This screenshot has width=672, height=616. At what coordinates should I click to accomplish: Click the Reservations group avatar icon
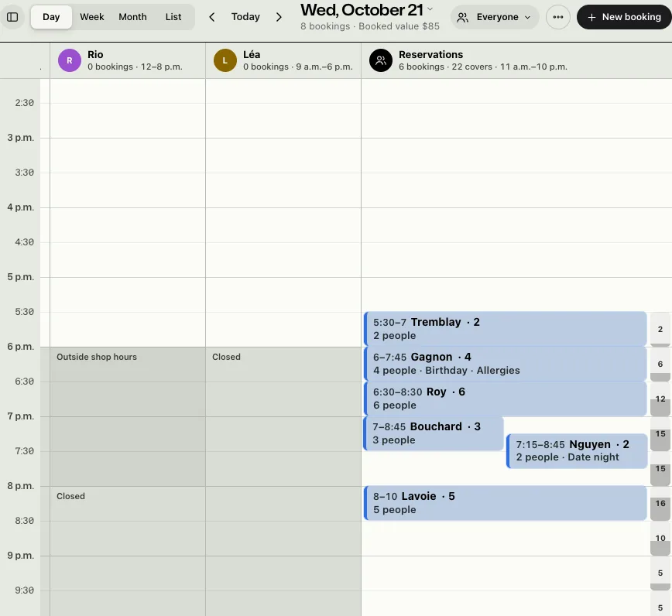tap(381, 60)
